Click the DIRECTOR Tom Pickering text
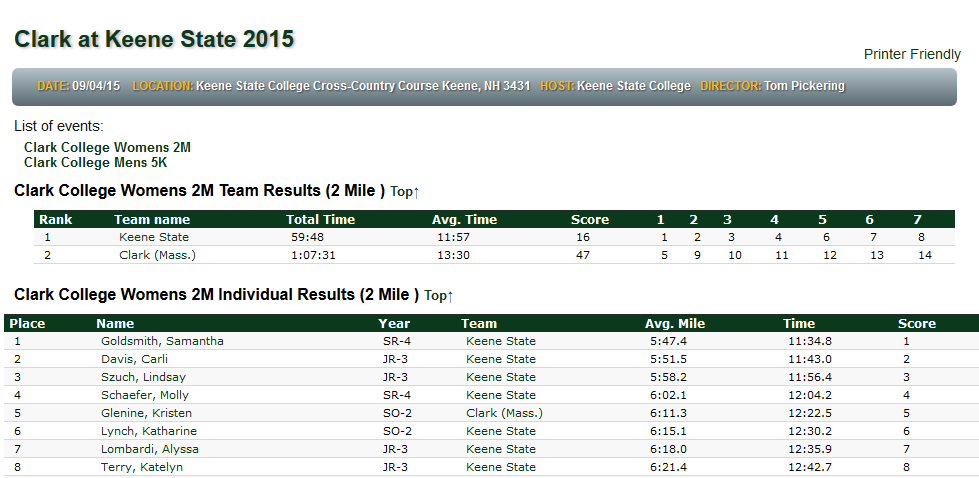The height and width of the screenshot is (478, 979). 772,86
